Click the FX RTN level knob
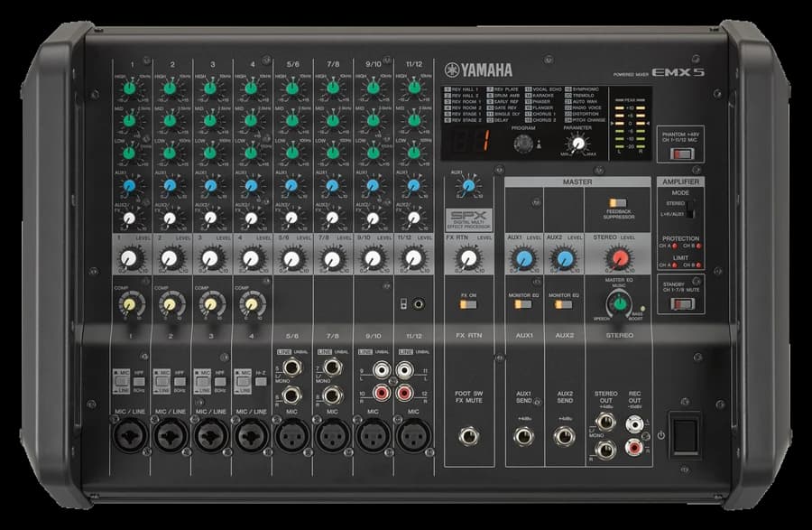 tap(468, 257)
